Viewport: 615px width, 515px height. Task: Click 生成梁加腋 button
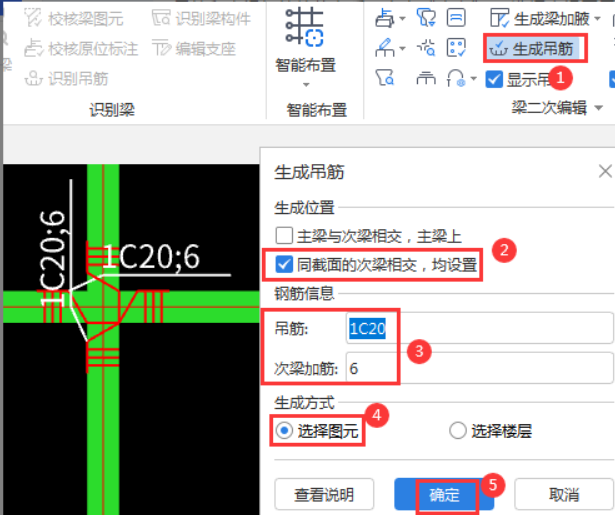click(x=540, y=18)
